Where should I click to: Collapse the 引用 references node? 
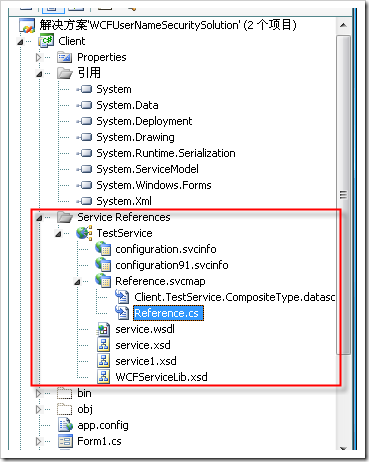(x=39, y=74)
